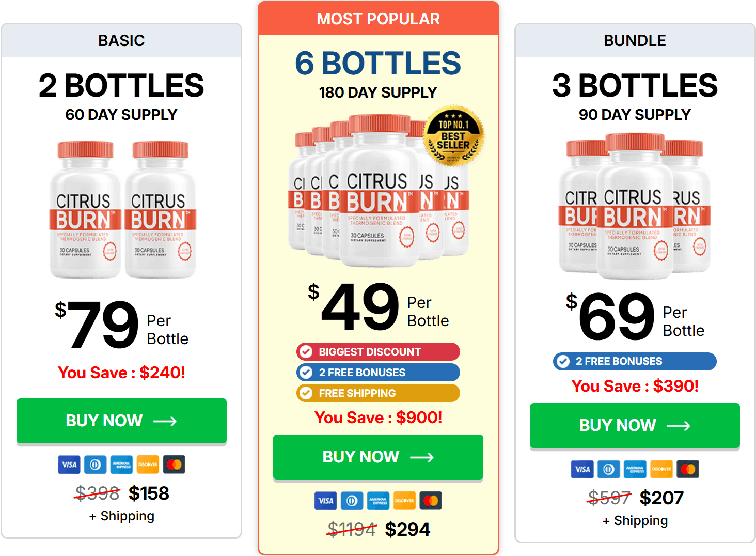Toggle the 2 FREE BONUSES badge in middle column
The image size is (756, 556).
(377, 373)
